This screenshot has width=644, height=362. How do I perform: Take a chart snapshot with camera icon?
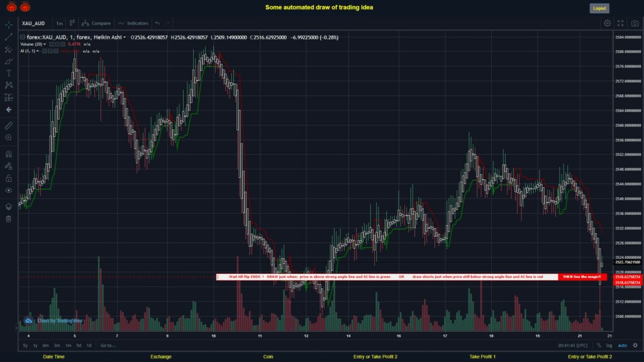[635, 23]
